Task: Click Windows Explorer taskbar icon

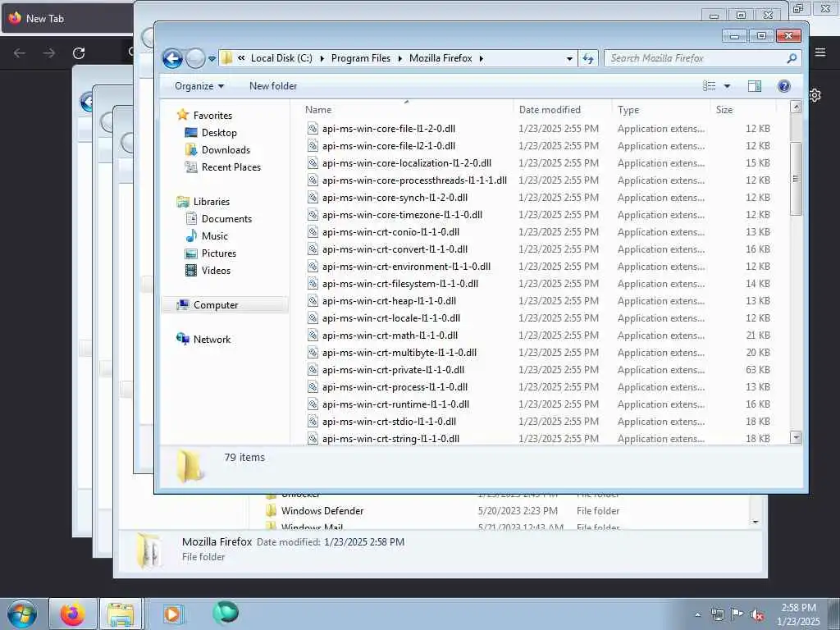Action: point(121,614)
